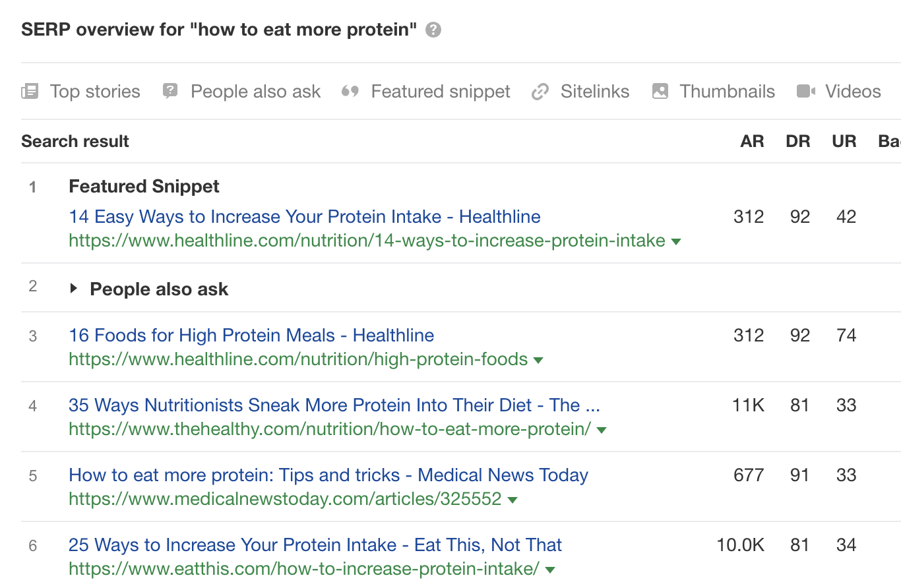Open the 14 Easy Ways to Increase Protein article
901x588 pixels.
(x=304, y=216)
